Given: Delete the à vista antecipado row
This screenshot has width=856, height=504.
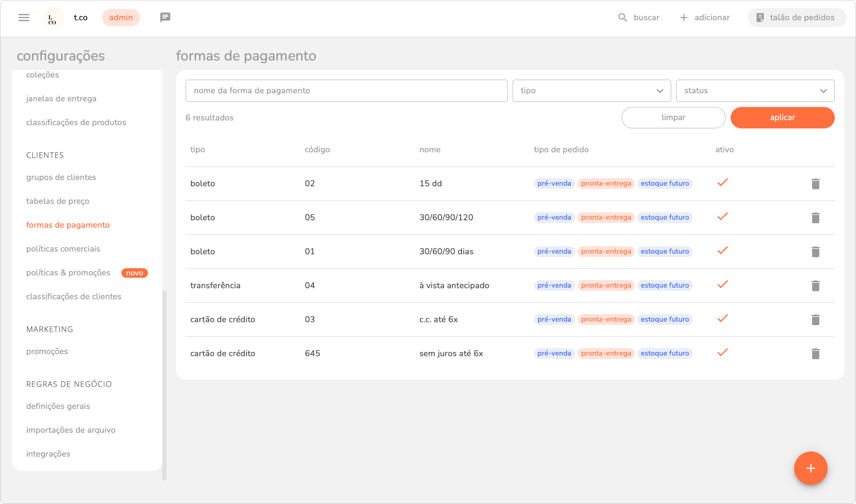Looking at the screenshot, I should (815, 286).
